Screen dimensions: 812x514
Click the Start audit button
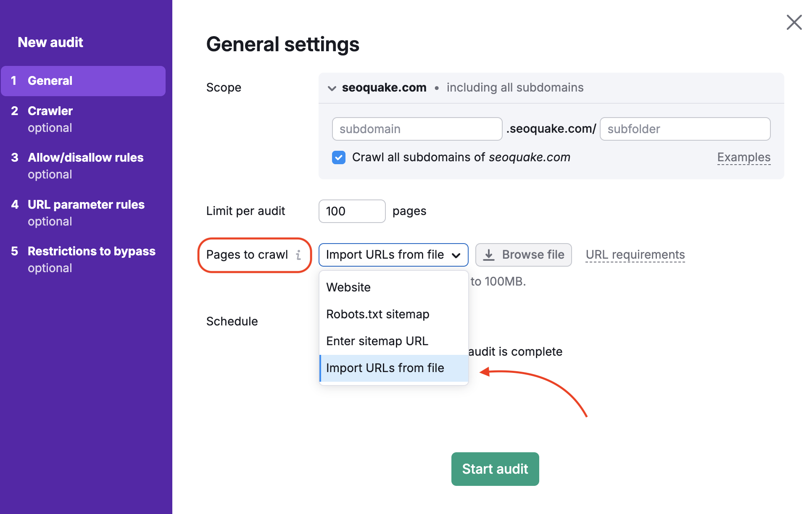coord(495,469)
